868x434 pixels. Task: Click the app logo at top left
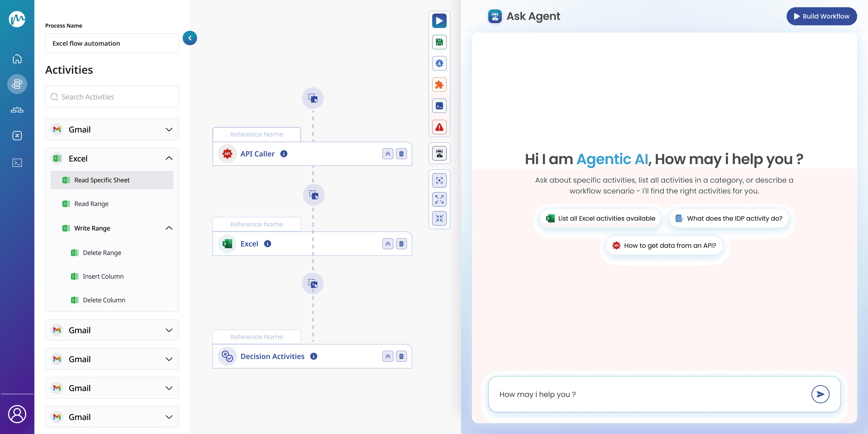pos(17,19)
